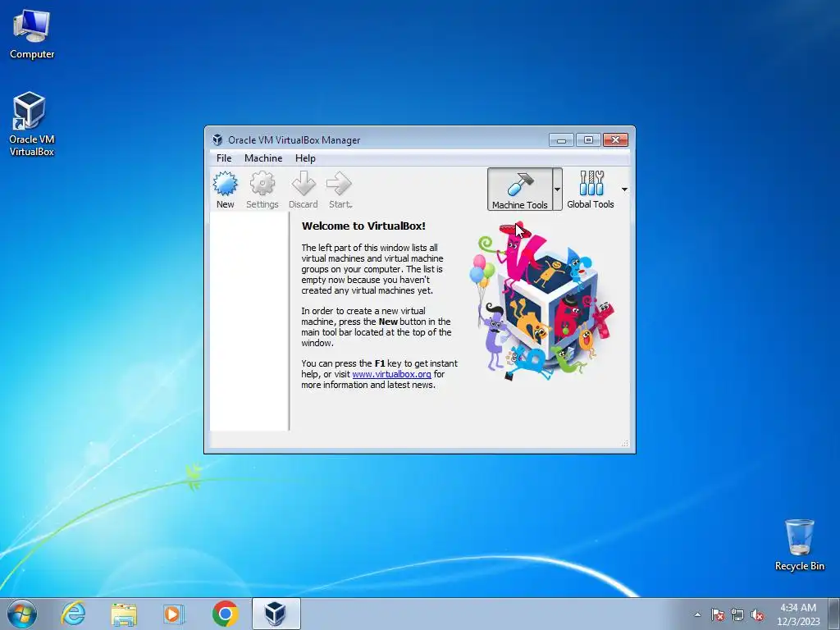The height and width of the screenshot is (630, 840).
Task: Click the VirtualBox cube icon in the title bar
Action: (x=217, y=139)
